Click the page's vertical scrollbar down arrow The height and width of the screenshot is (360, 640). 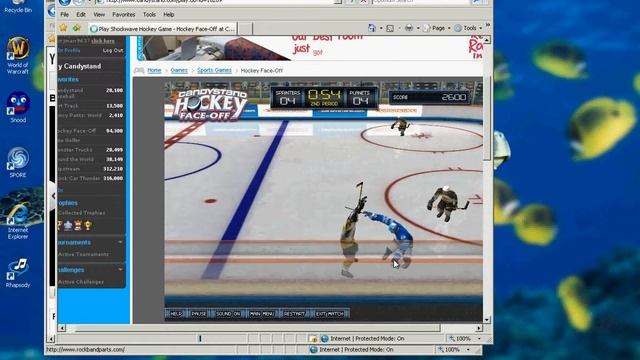[x=487, y=320]
